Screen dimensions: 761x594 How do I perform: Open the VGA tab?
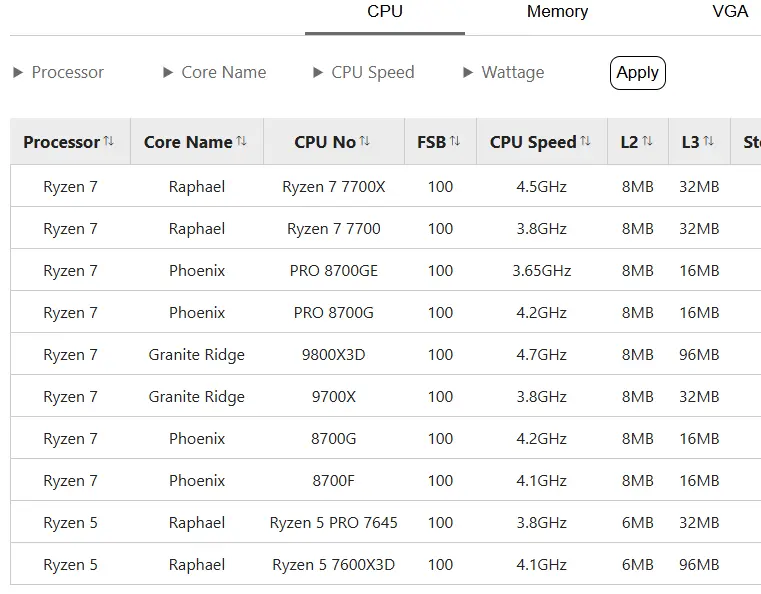click(729, 12)
